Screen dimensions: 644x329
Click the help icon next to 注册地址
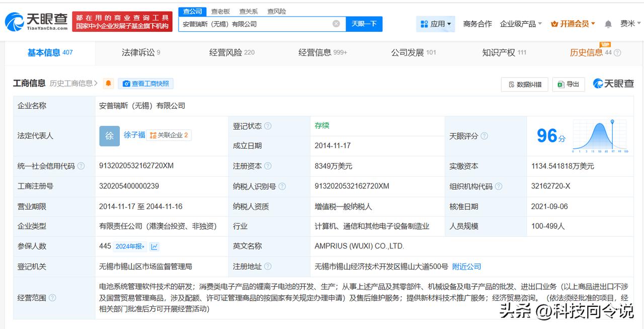click(268, 267)
